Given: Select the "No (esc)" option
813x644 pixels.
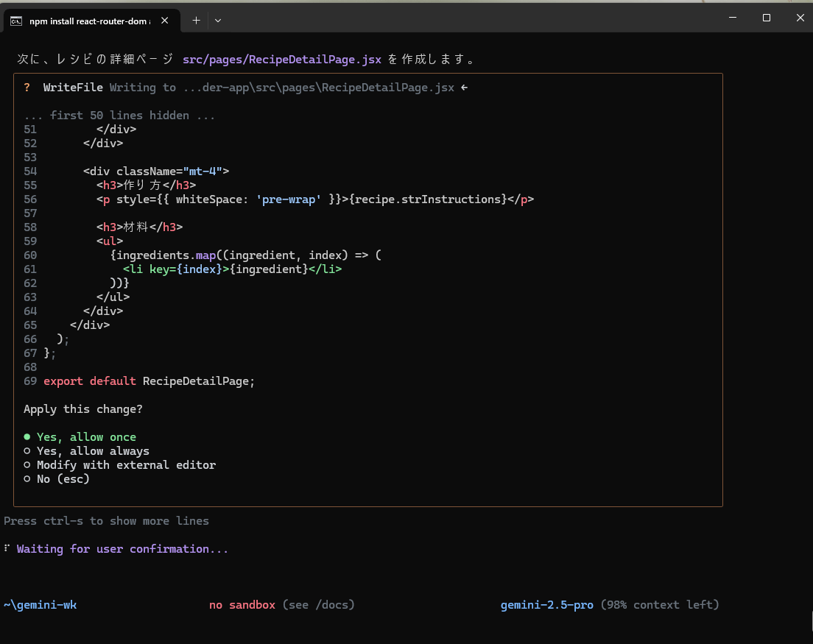Looking at the screenshot, I should click(x=63, y=479).
